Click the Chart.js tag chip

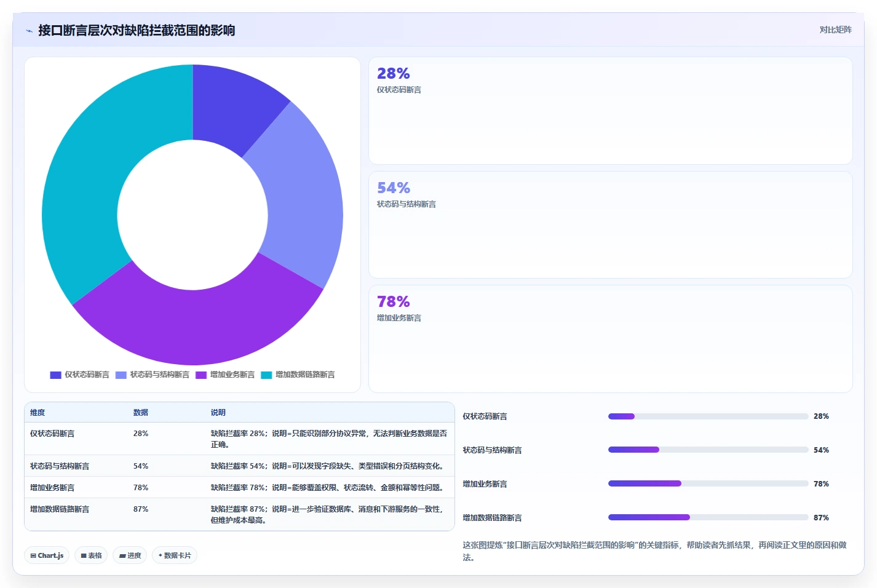[x=47, y=555]
